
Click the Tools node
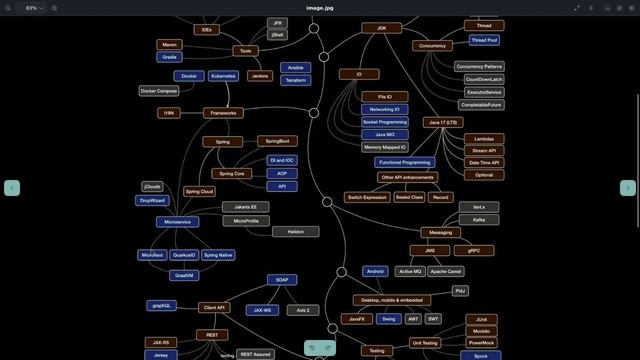(x=246, y=51)
